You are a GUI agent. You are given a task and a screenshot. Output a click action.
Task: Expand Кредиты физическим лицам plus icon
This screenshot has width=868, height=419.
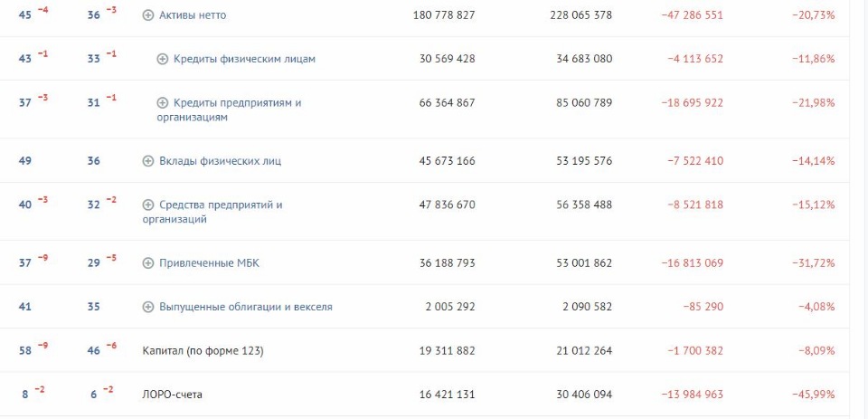tap(162, 60)
